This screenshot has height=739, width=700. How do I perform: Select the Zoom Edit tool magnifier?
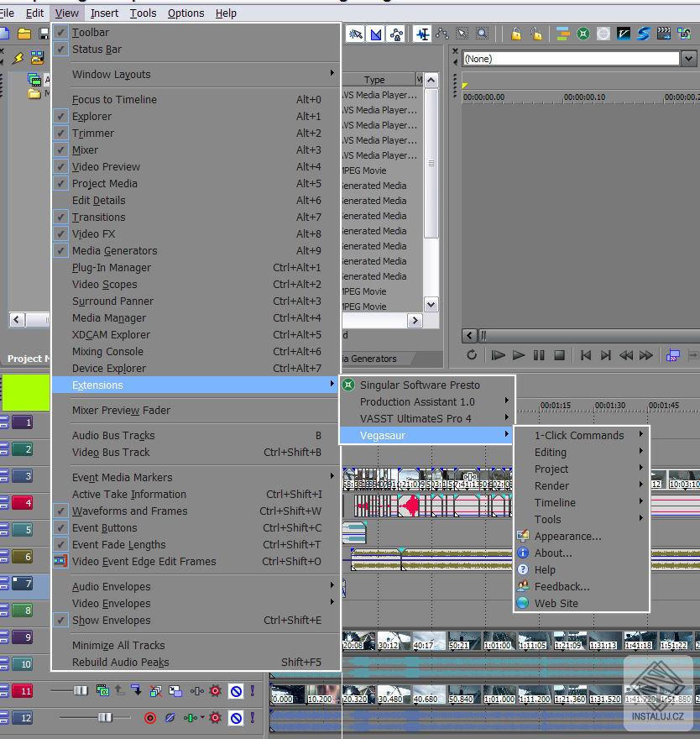482,34
